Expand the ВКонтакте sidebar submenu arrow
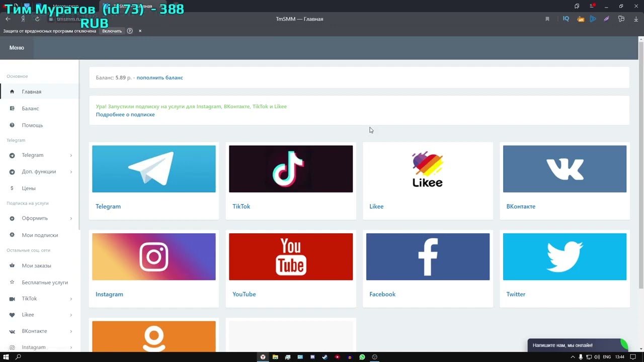The height and width of the screenshot is (362, 644). tap(71, 331)
